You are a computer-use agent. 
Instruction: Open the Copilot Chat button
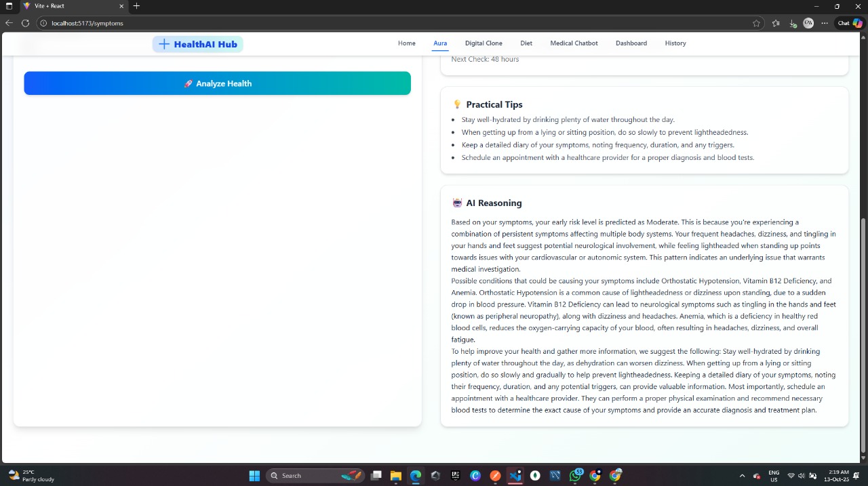(850, 23)
